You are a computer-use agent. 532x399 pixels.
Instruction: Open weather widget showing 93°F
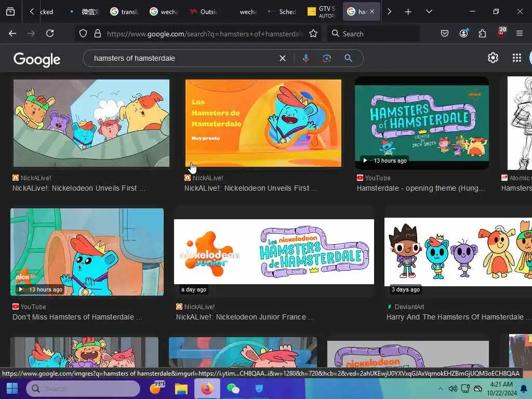point(157,388)
